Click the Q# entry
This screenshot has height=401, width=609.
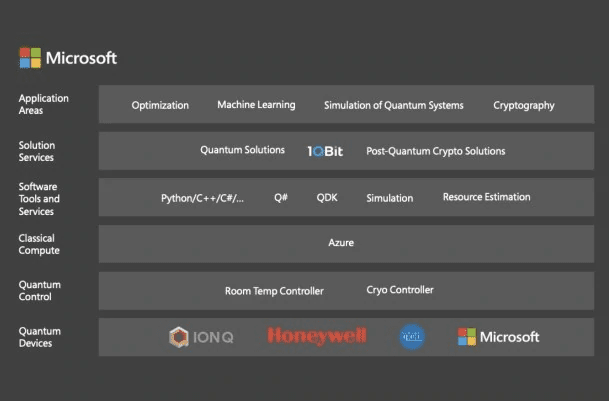pos(281,197)
